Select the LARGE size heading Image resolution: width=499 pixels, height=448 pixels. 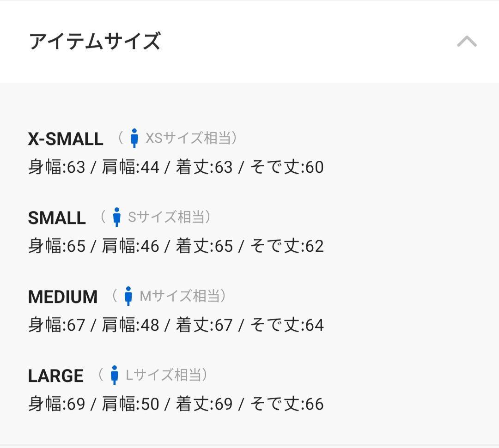tap(56, 376)
